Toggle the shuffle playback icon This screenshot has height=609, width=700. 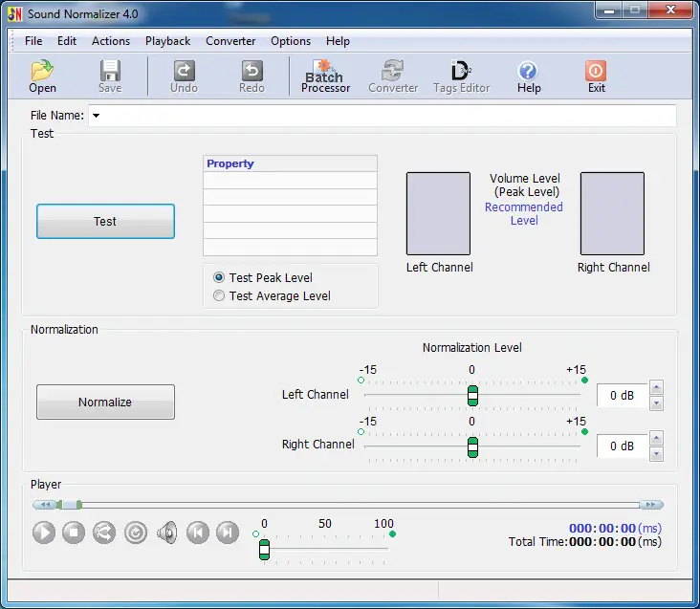tap(104, 533)
